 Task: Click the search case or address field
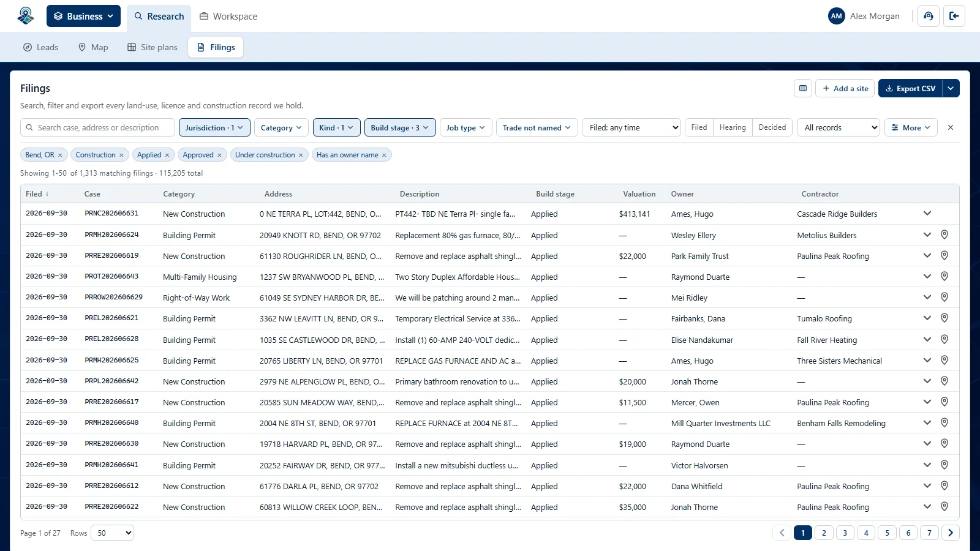tap(98, 127)
